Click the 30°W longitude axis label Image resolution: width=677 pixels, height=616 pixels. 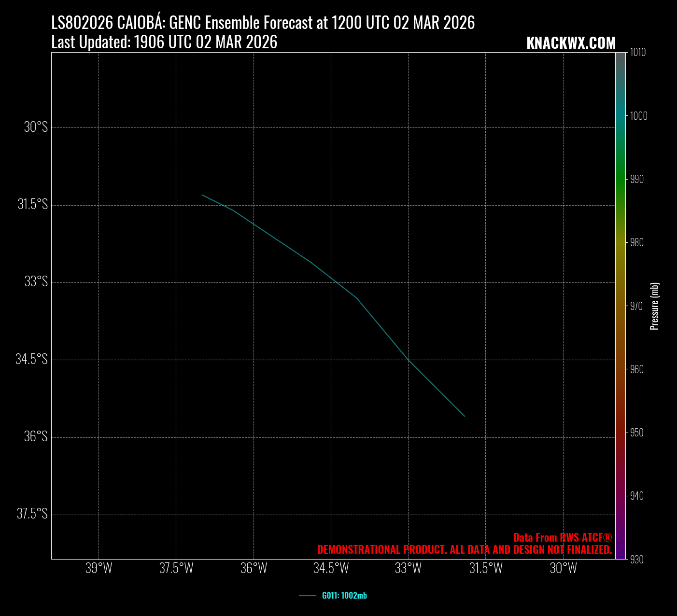563,568
